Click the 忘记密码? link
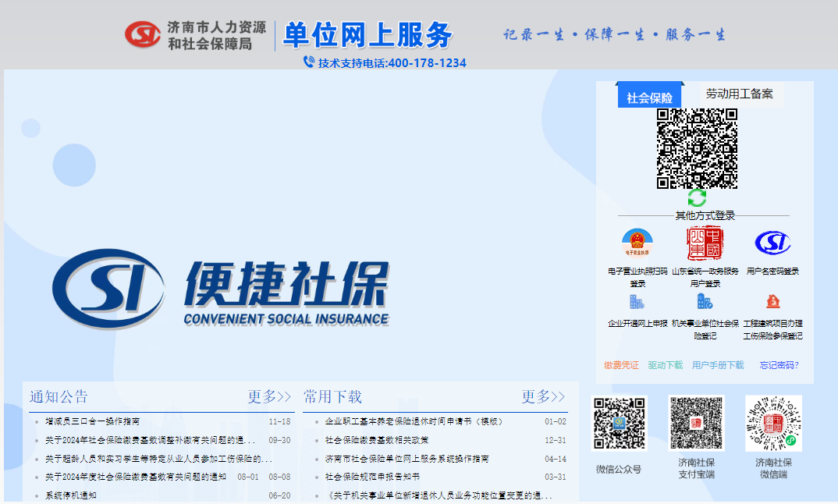This screenshot has height=504, width=838. click(x=779, y=365)
